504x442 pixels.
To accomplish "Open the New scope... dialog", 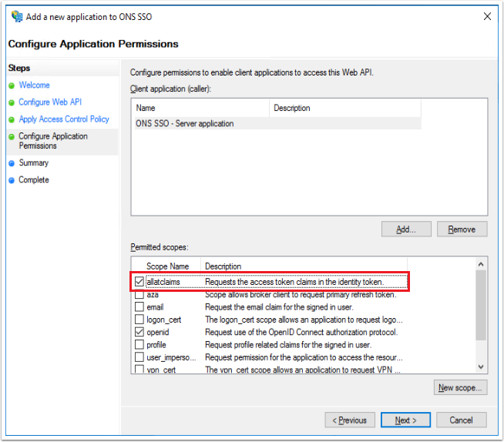I will (460, 388).
